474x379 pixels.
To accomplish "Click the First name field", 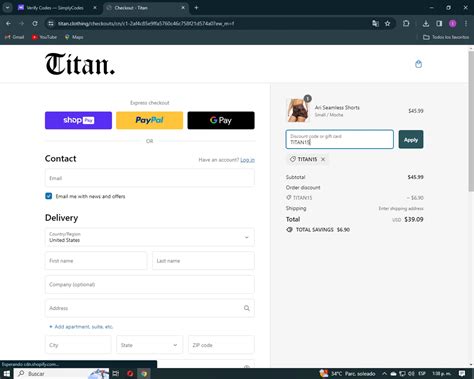I will point(96,261).
